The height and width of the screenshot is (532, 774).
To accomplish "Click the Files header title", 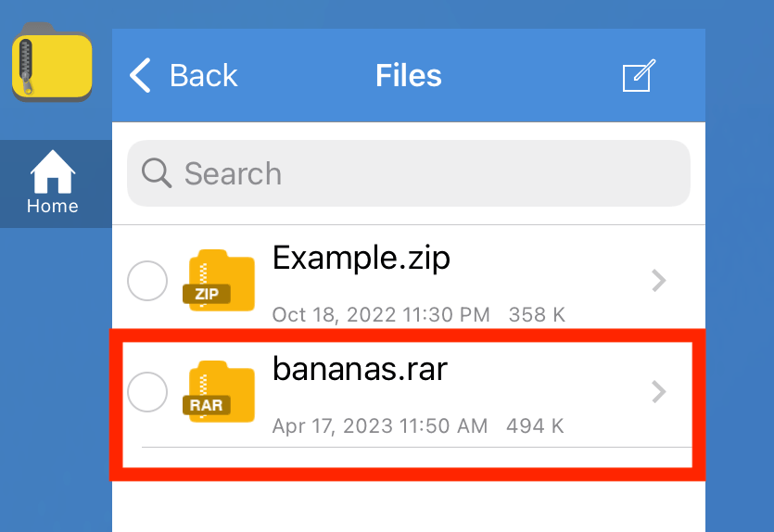I will [x=408, y=75].
